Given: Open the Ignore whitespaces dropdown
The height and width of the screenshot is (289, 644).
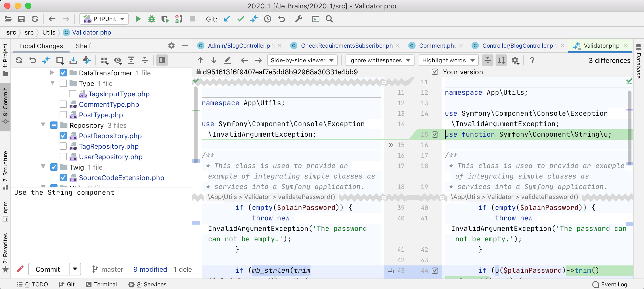Looking at the screenshot, I should [x=380, y=60].
